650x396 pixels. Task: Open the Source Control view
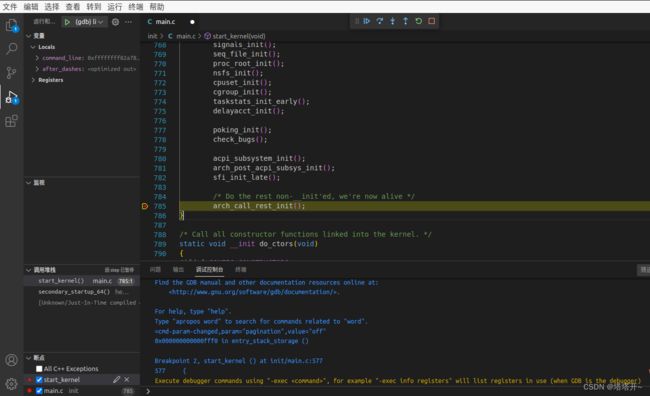tap(12, 73)
